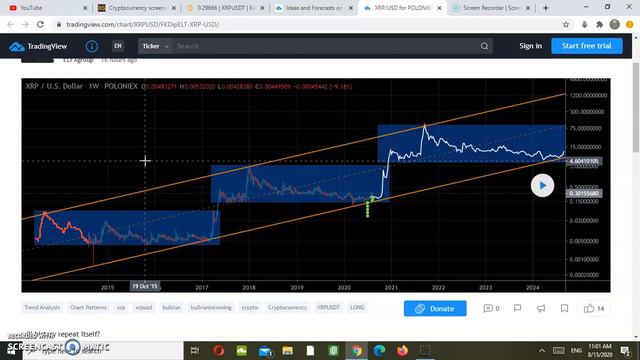This screenshot has height=360, width=640.
Task: Switch to the XRPUSDT browser tab
Action: 224,8
